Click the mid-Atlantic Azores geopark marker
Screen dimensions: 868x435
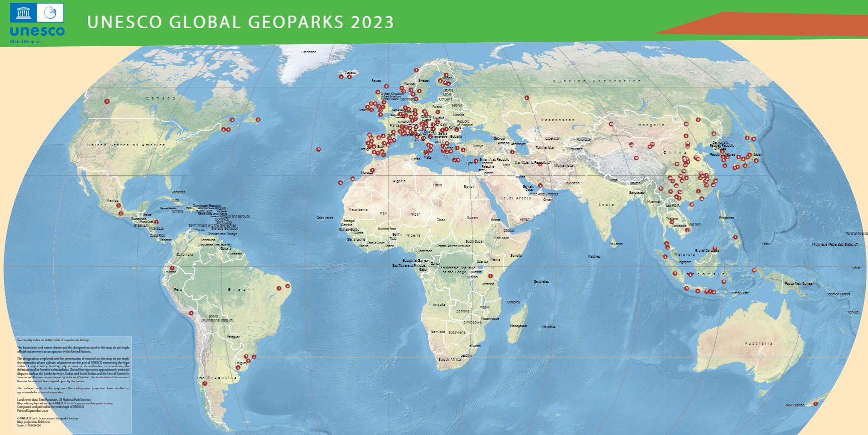[x=319, y=149]
